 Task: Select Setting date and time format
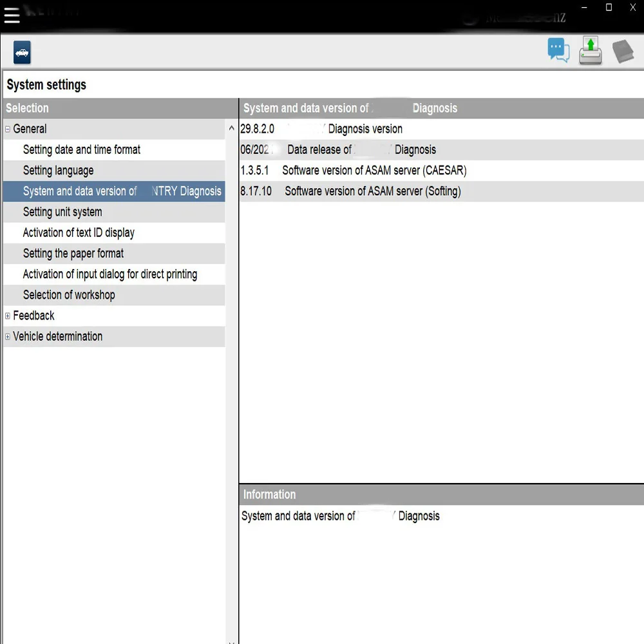point(114,150)
